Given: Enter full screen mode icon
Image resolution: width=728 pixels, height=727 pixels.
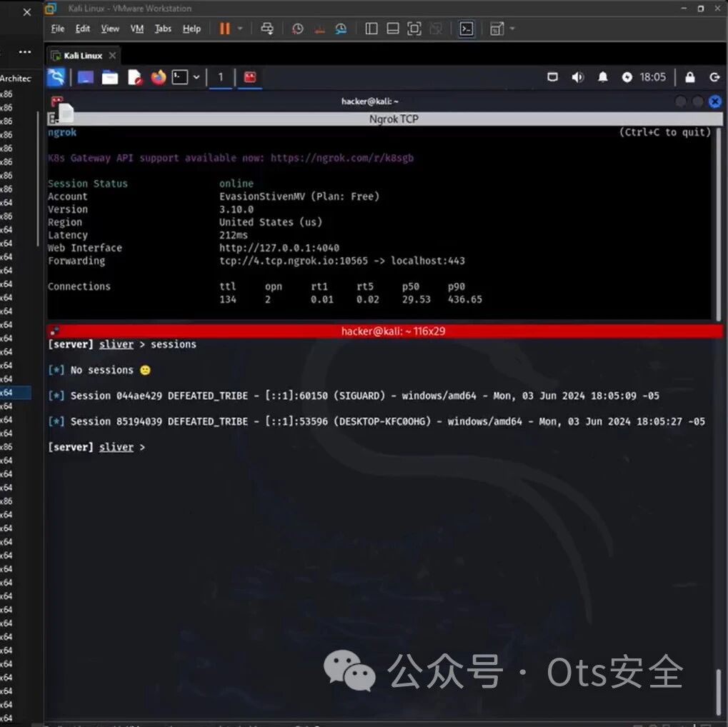Looking at the screenshot, I should pos(414,29).
